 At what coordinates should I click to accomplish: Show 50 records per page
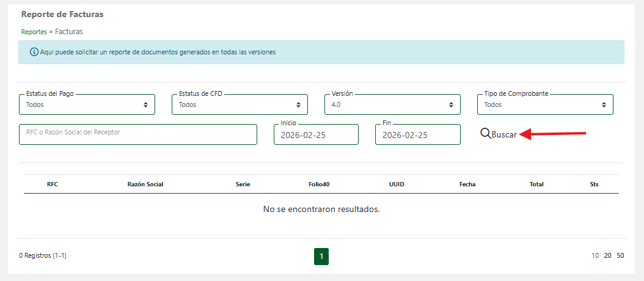(620, 256)
